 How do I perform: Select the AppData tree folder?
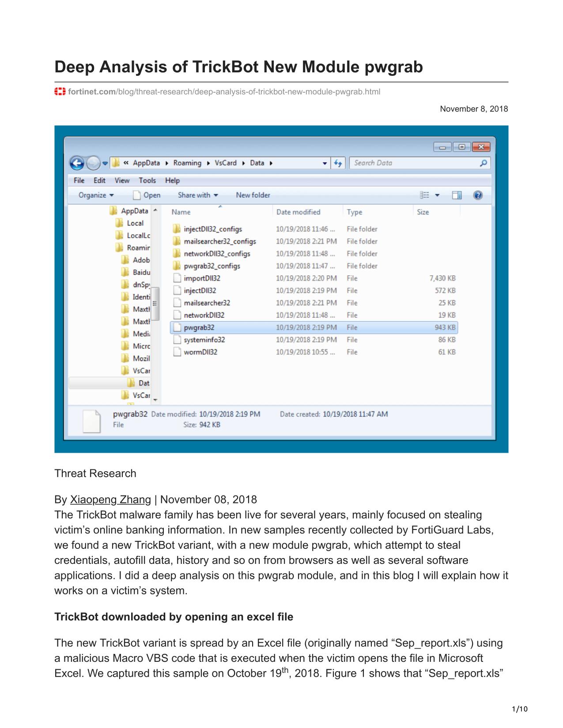[129, 211]
